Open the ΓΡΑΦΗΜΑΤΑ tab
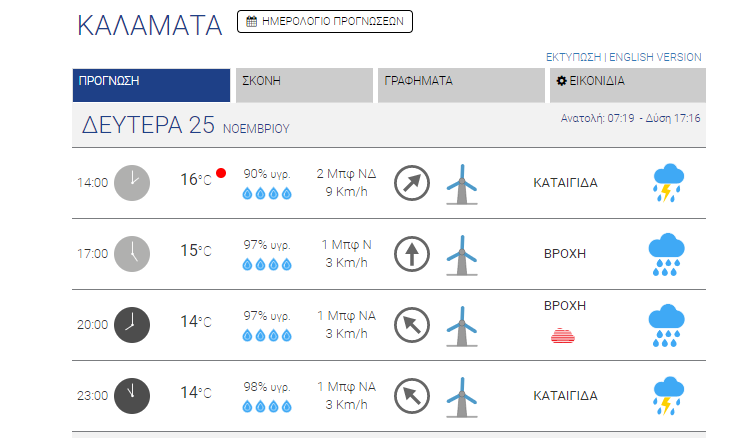The height and width of the screenshot is (438, 733). tap(461, 85)
